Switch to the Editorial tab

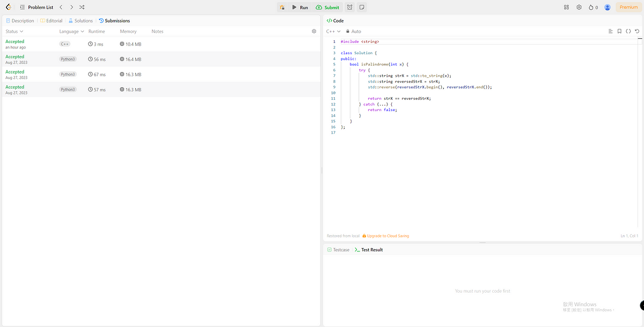click(51, 21)
